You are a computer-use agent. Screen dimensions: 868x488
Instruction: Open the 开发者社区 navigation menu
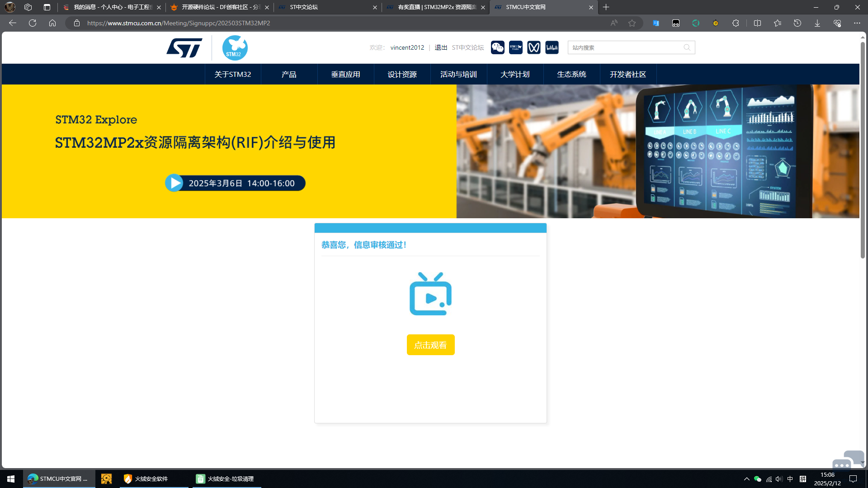click(x=628, y=74)
